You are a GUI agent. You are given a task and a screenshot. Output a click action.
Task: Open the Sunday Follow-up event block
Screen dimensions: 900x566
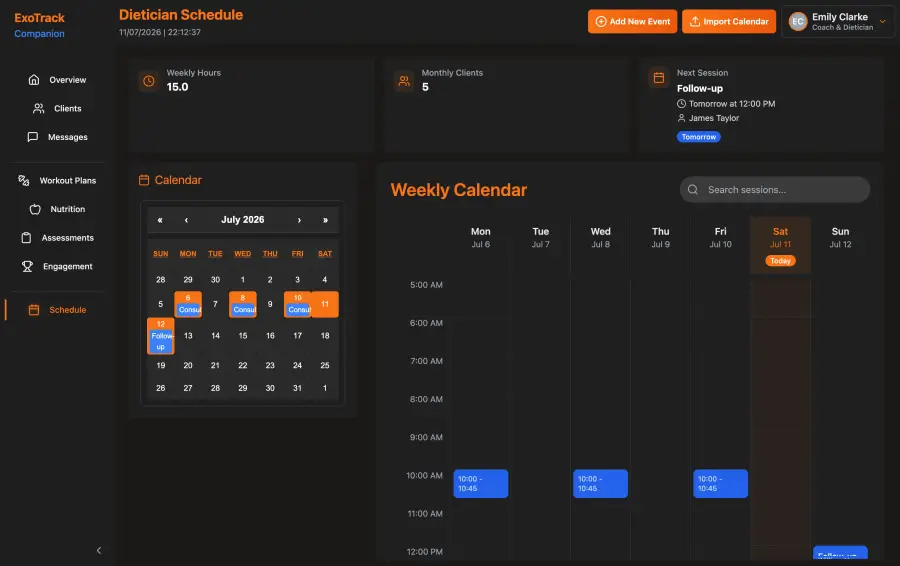pyautogui.click(x=840, y=553)
